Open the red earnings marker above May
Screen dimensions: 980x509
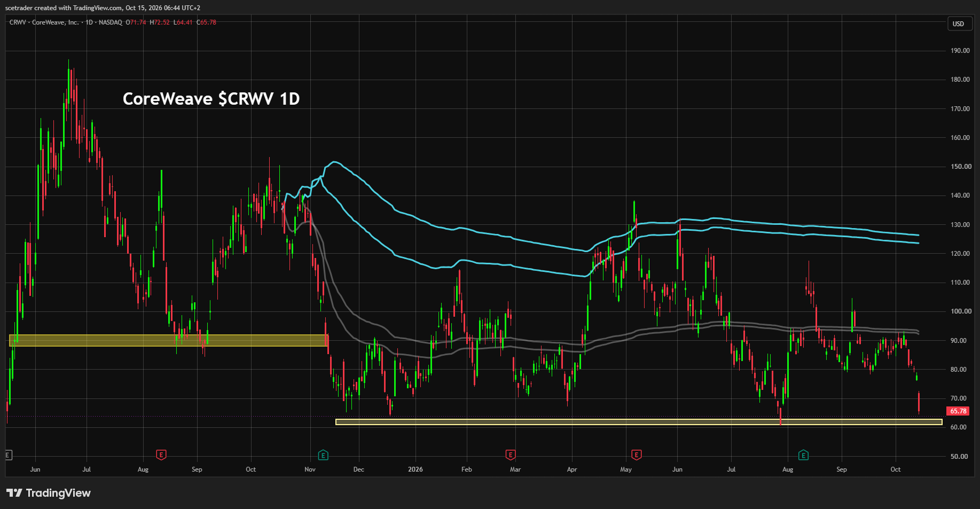coord(636,455)
